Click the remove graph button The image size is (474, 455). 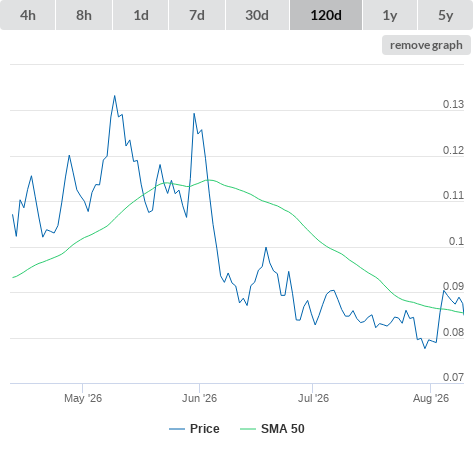pos(426,45)
